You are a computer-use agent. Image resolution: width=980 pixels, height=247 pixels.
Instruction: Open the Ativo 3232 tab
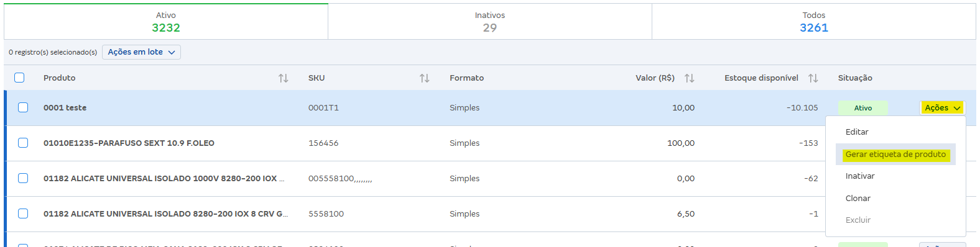[166, 22]
